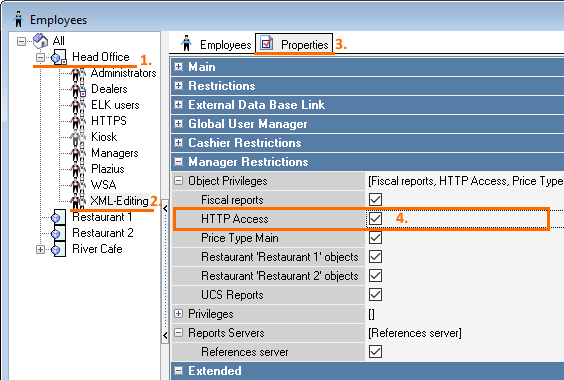Collapse the Manager Restrictions section
Viewport: 564px width, 380px height.
[178, 162]
